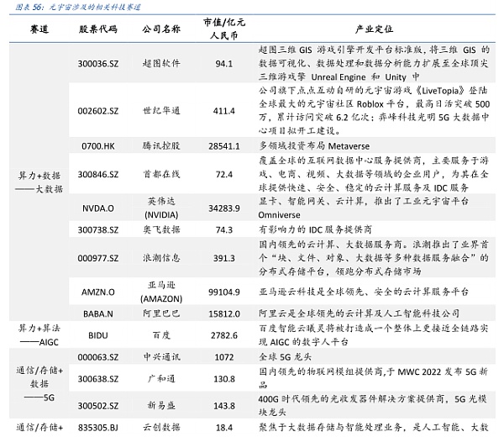Click company name 腾讯控股
This screenshot has height=437, width=504.
coord(161,145)
